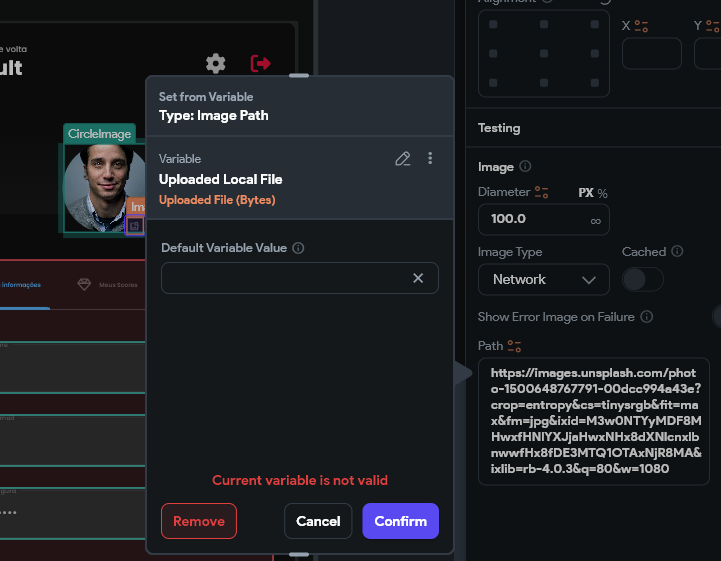Edit the Uploaded Local File variable

tap(403, 158)
